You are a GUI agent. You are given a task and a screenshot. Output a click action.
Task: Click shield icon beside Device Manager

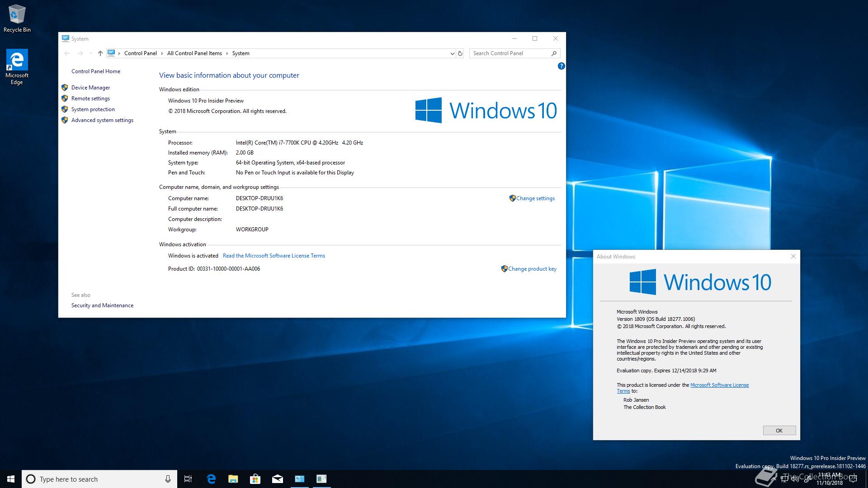[65, 88]
